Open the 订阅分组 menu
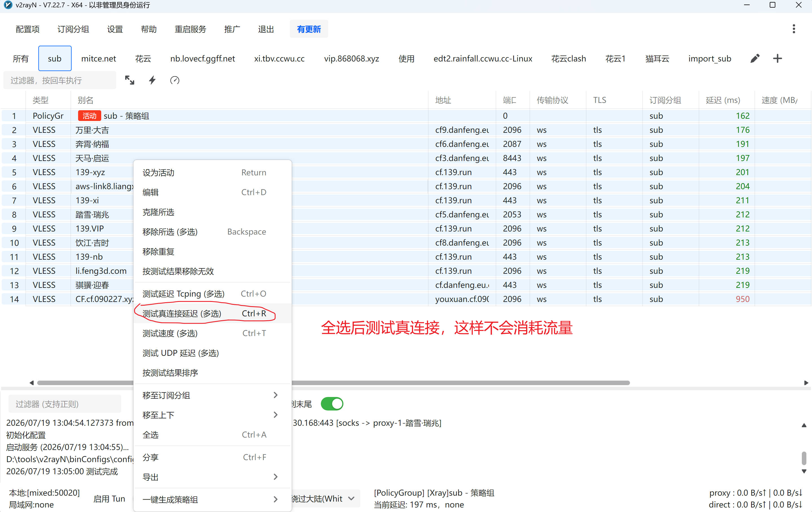This screenshot has height=512, width=812. tap(73, 29)
